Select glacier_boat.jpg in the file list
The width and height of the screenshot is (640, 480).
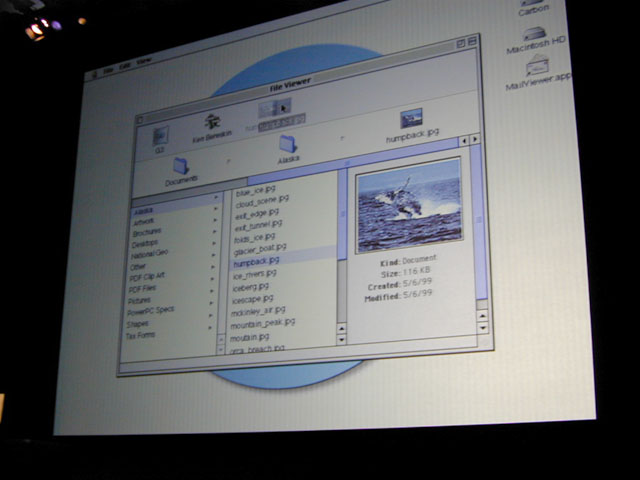click(259, 247)
